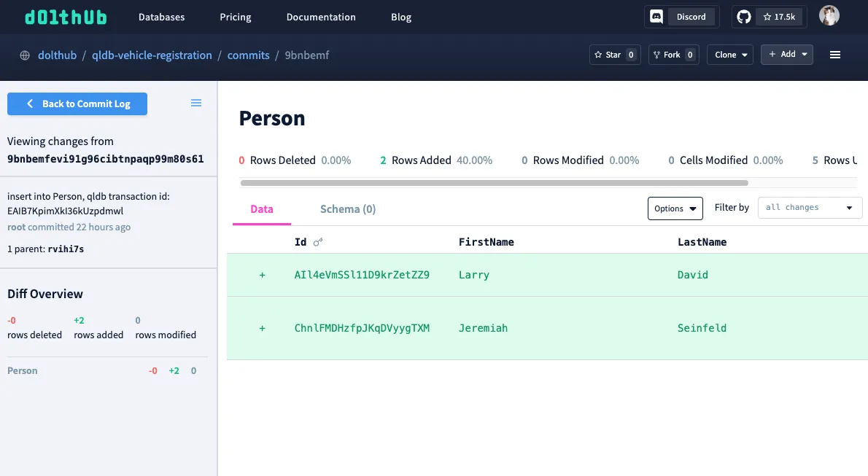Open the Options dropdown
Viewport: 868px width, 476px height.
click(x=675, y=208)
